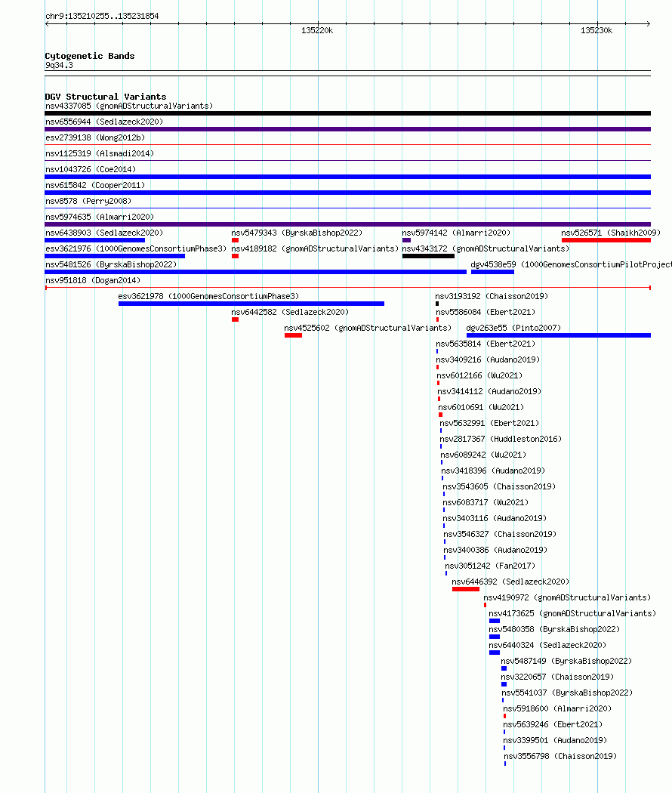Click nsv4525602 gnomAD label
The height and width of the screenshot is (793, 672).
pos(368,328)
